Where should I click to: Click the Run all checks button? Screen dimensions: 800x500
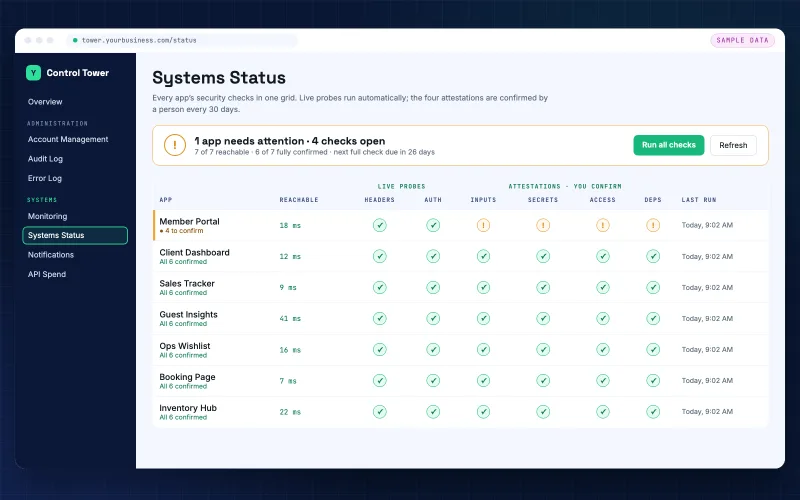click(x=668, y=145)
